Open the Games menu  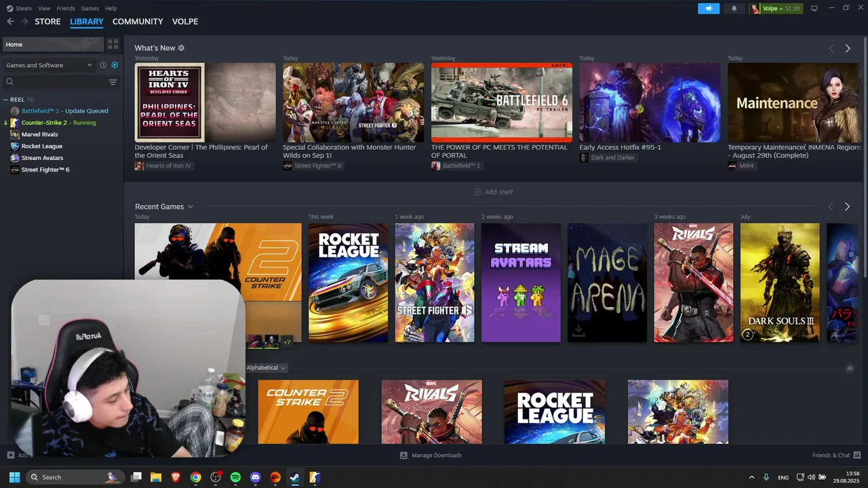pos(90,8)
